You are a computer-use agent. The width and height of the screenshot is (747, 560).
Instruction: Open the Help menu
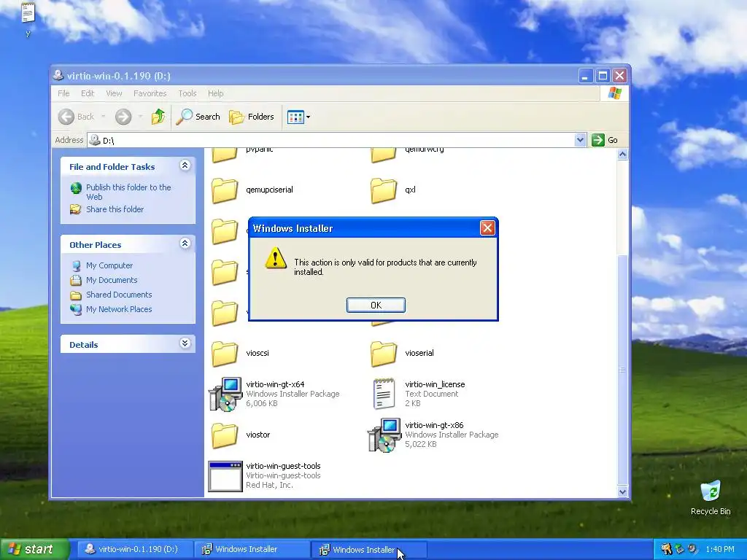coord(215,93)
